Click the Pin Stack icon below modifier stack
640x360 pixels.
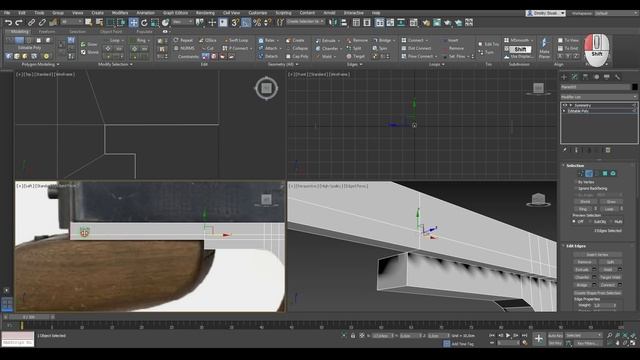[x=565, y=150]
